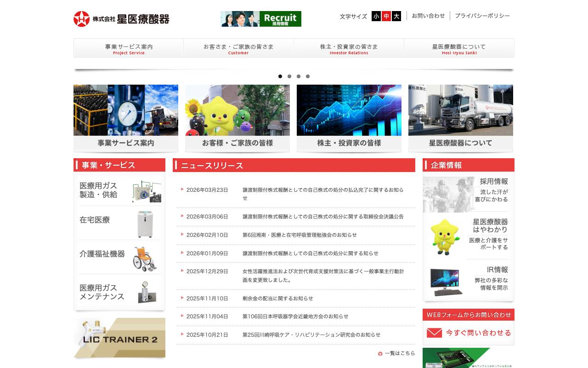This screenshot has width=588, height=368.
Task: Open the 2026年03月23日 news release
Action: click(322, 194)
